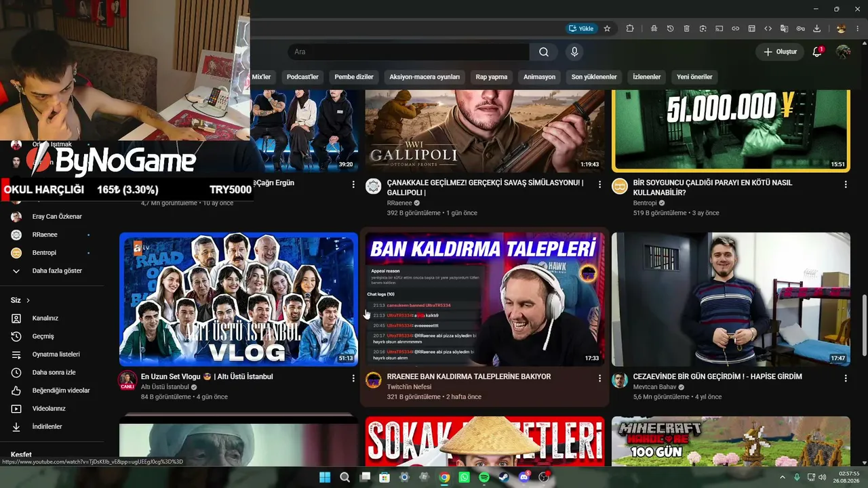
Task: Open Chrome's three-dot menu
Action: 858,28
